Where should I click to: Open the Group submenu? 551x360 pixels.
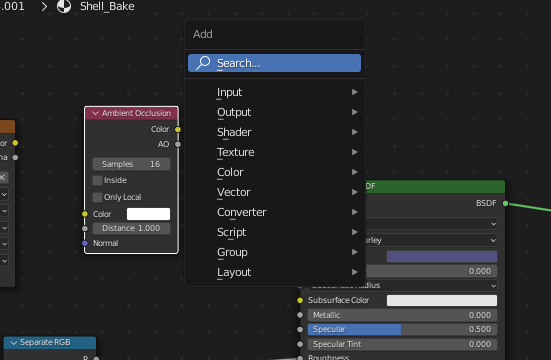click(x=275, y=252)
